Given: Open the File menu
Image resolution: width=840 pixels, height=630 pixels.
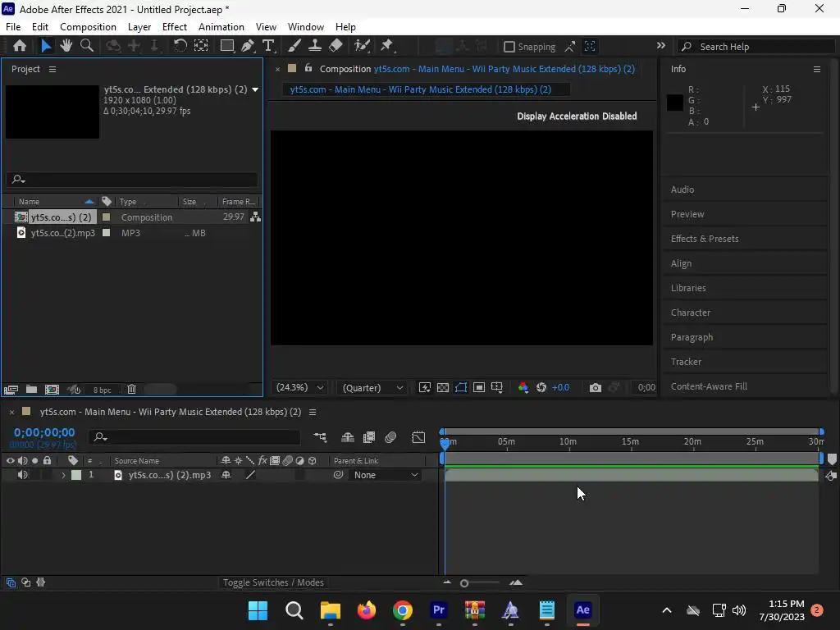Looking at the screenshot, I should coord(13,27).
